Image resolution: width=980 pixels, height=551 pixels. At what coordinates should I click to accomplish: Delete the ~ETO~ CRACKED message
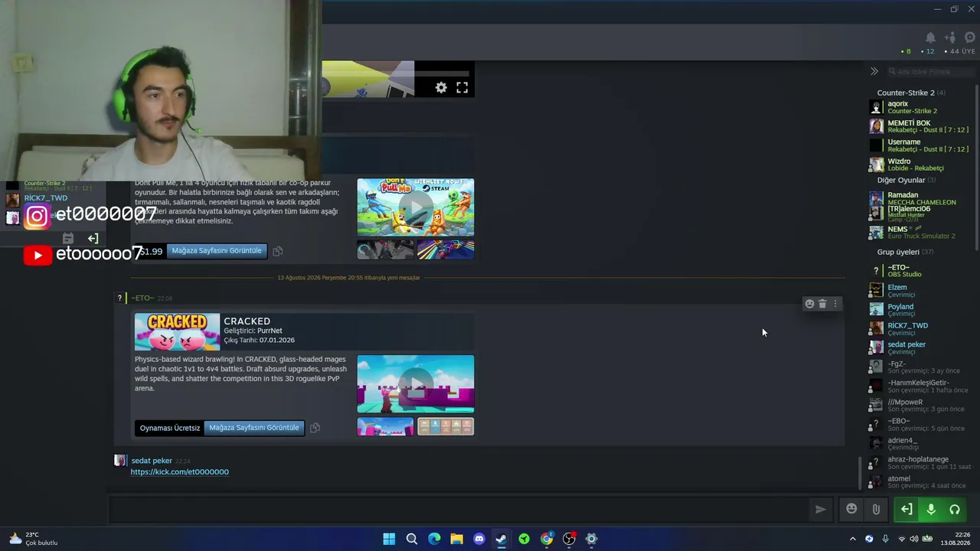pos(822,304)
